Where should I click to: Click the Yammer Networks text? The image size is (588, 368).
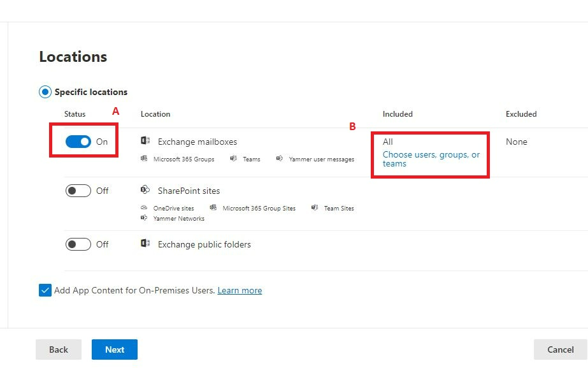179,219
